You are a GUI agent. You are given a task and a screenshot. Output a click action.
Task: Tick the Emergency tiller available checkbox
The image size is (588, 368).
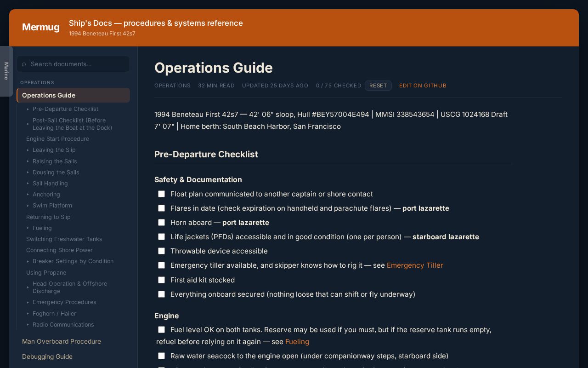(161, 265)
